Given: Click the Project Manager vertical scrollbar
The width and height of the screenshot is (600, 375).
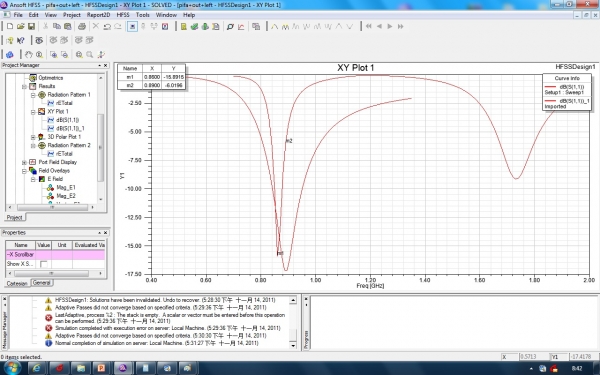Looking at the screenshot, I should [101, 139].
